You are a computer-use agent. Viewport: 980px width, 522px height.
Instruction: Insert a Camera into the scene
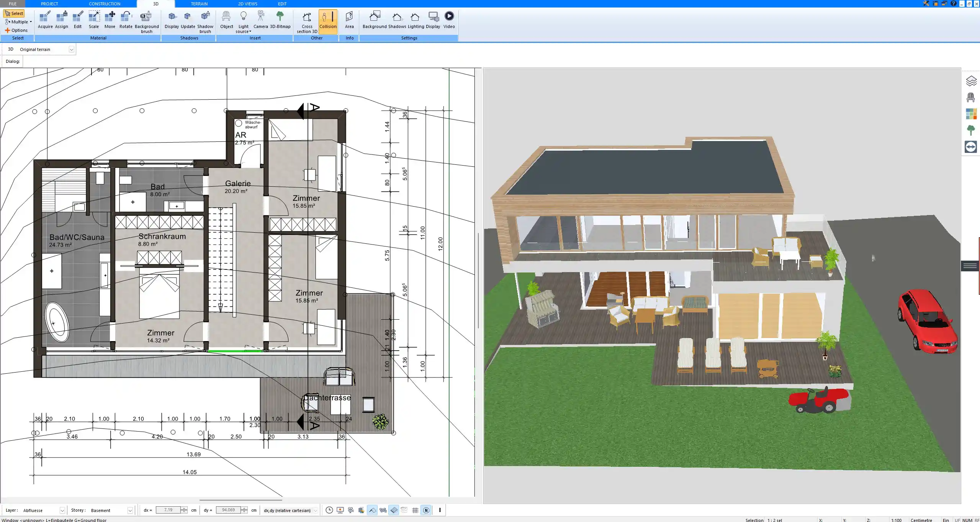coord(261,18)
